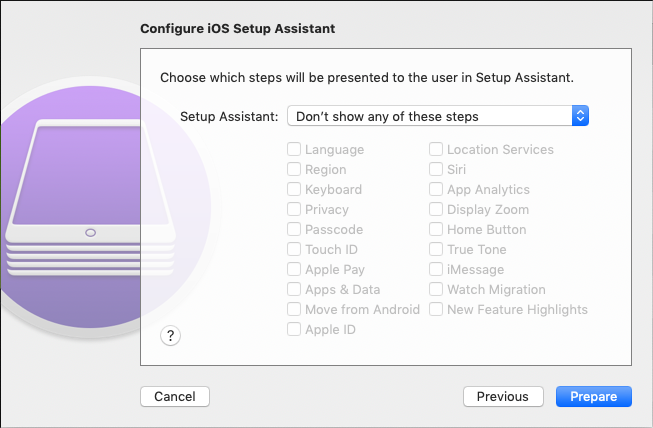Image resolution: width=653 pixels, height=428 pixels.
Task: Toggle the Watch Migration checkbox
Action: coord(437,290)
